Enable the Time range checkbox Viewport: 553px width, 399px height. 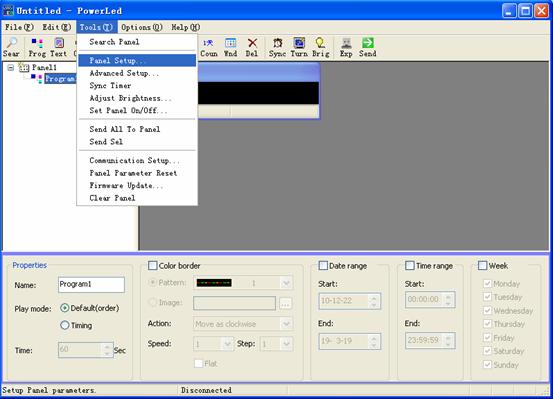click(x=410, y=265)
